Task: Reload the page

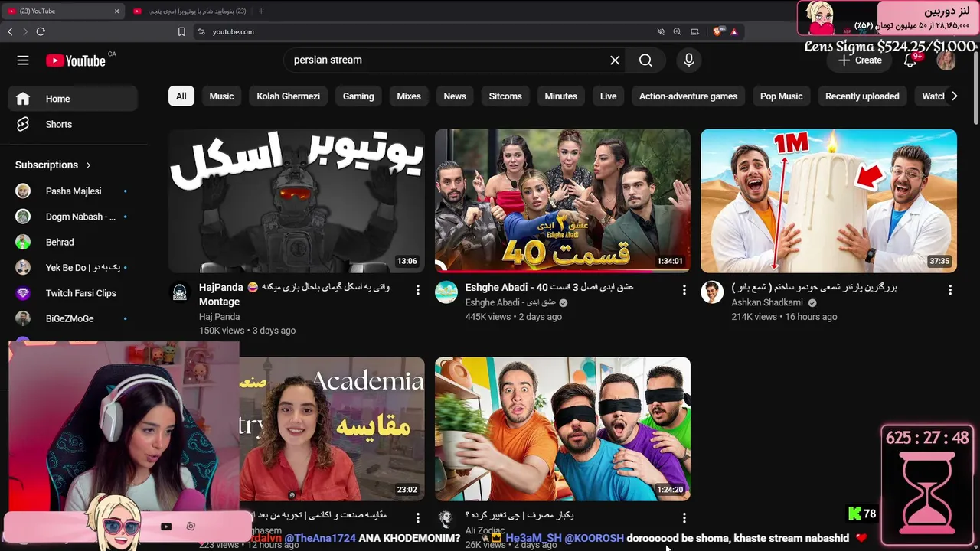Action: tap(41, 31)
